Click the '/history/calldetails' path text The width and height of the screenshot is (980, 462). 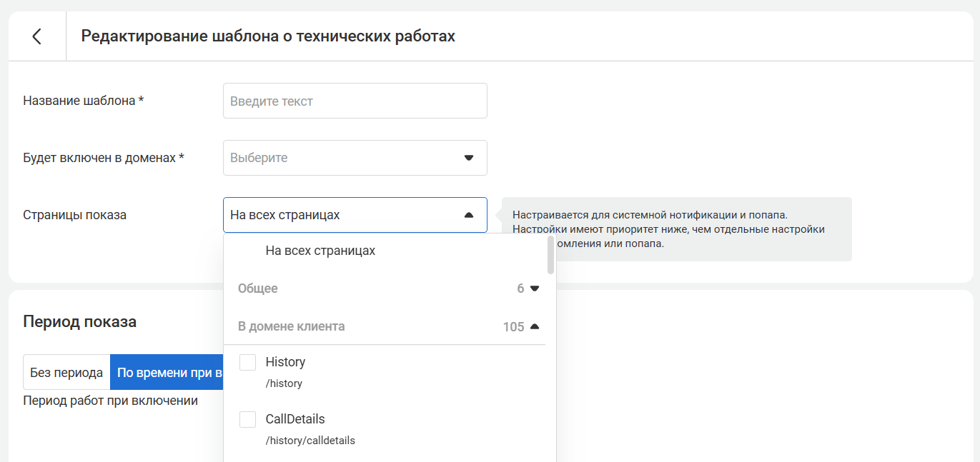point(310,441)
